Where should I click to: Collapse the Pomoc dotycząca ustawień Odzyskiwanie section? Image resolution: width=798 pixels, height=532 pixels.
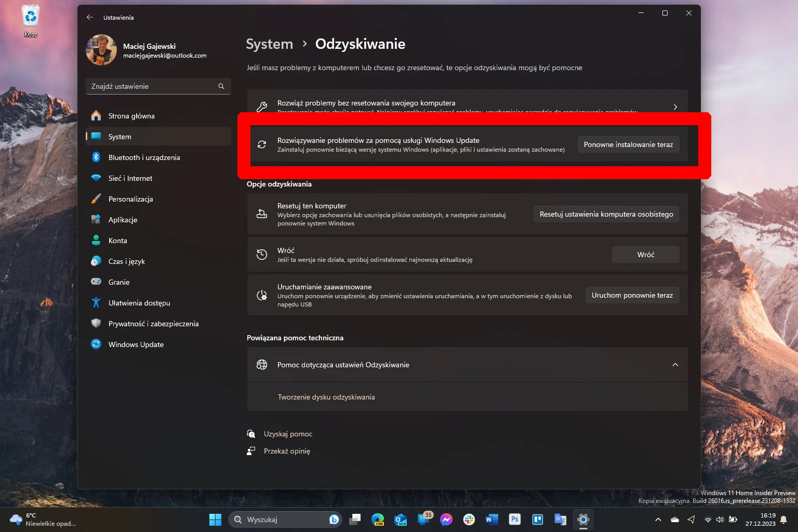pos(675,365)
